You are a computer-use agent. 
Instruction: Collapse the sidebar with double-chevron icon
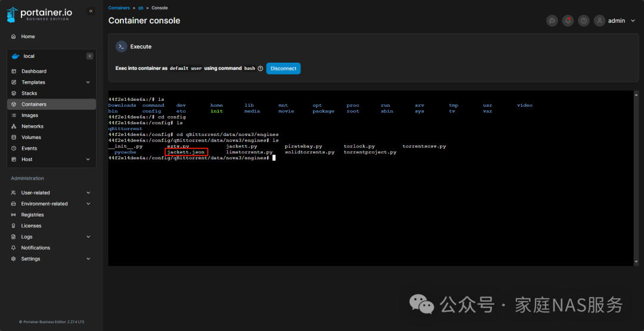click(91, 11)
